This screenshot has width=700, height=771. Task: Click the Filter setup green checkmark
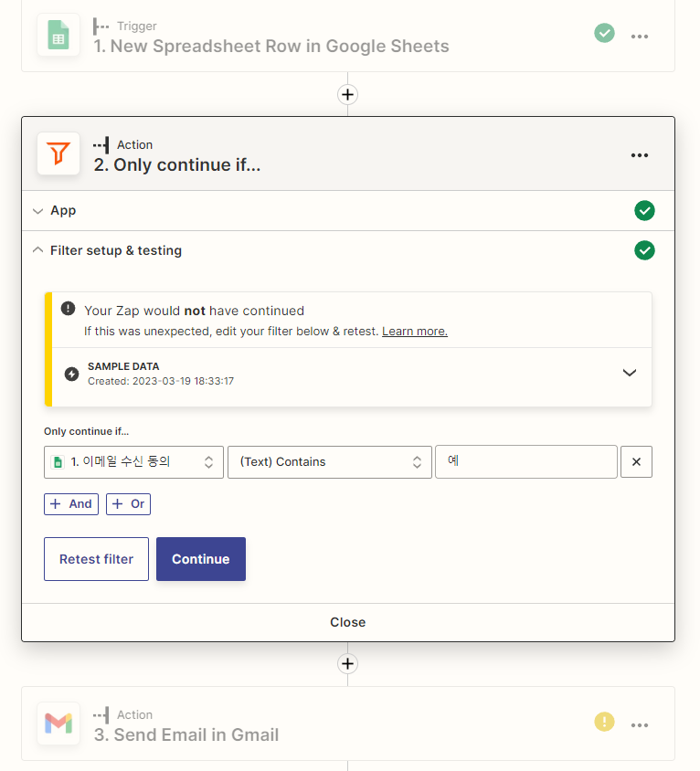(x=644, y=250)
